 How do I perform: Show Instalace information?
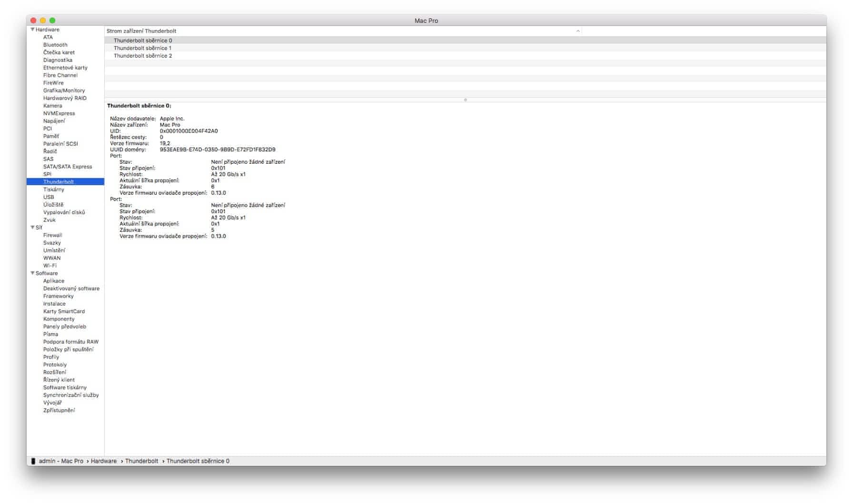(54, 304)
